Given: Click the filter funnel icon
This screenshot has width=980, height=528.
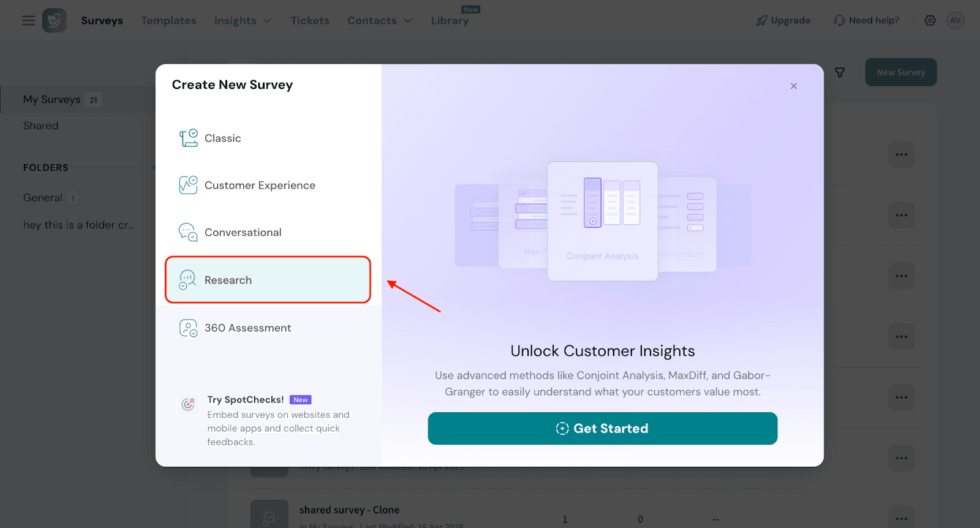Looking at the screenshot, I should click(x=840, y=73).
